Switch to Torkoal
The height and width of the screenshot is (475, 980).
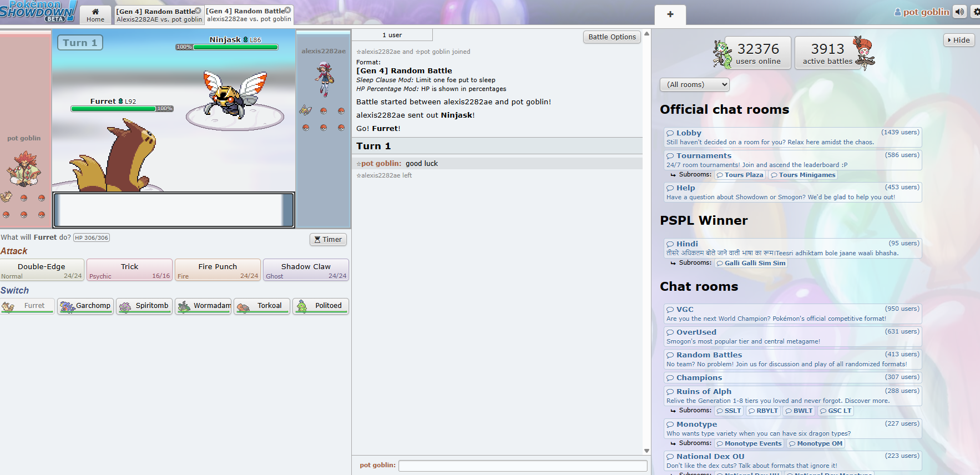point(262,306)
